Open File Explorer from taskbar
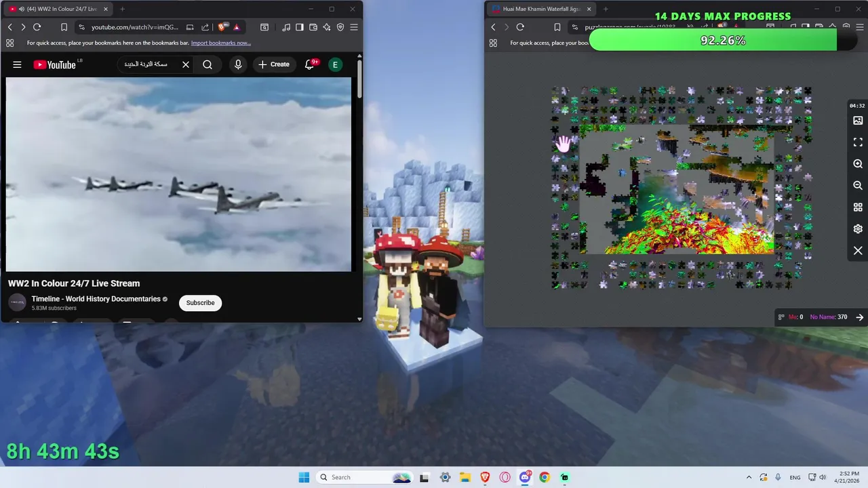This screenshot has height=488, width=868. coord(465,477)
